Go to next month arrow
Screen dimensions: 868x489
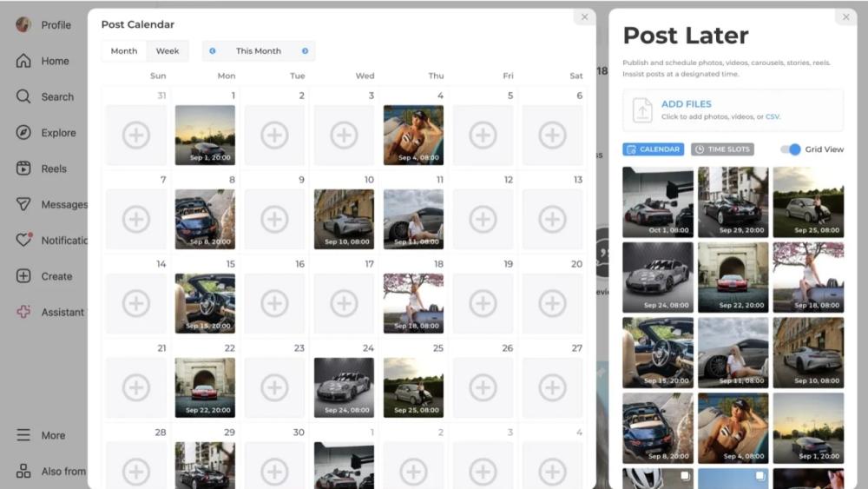pyautogui.click(x=305, y=51)
